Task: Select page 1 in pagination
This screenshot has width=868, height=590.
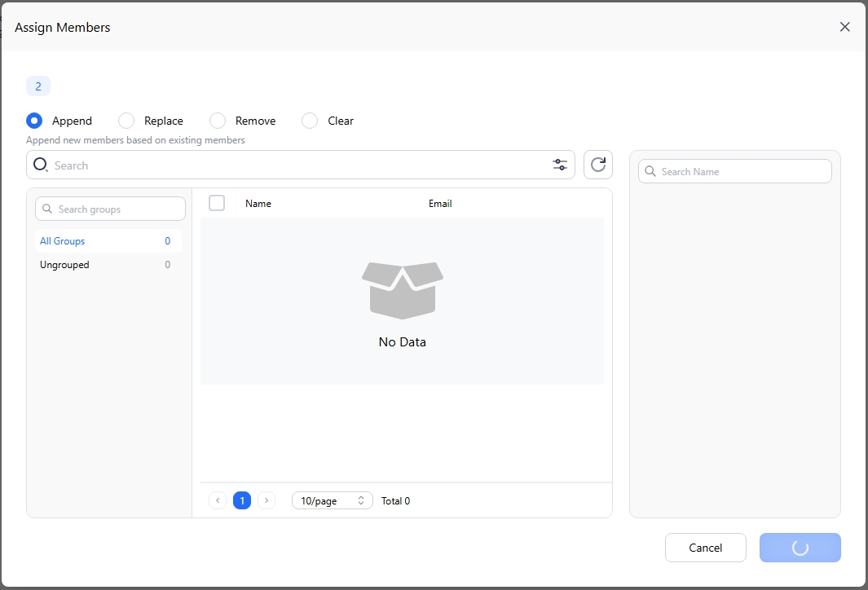Action: tap(242, 500)
